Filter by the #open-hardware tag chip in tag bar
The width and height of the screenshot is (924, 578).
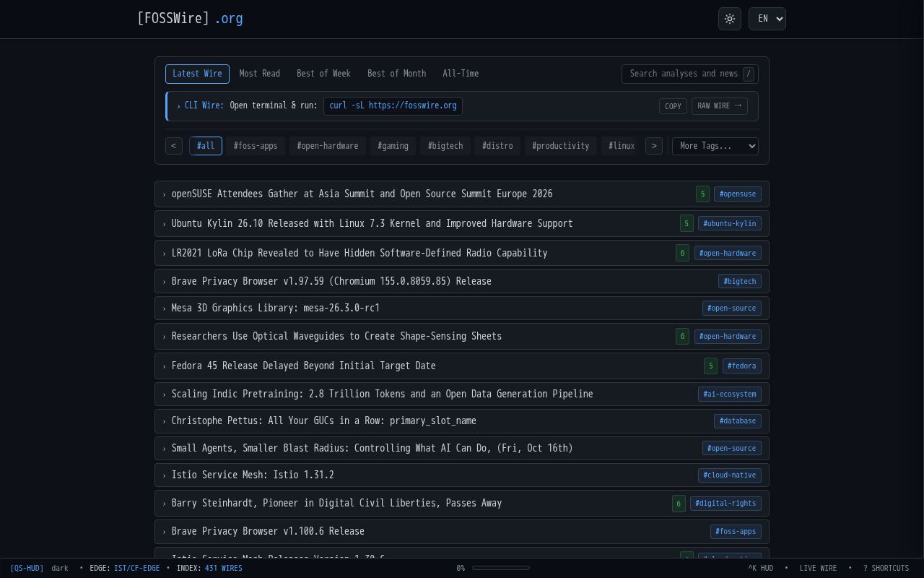pyautogui.click(x=328, y=146)
